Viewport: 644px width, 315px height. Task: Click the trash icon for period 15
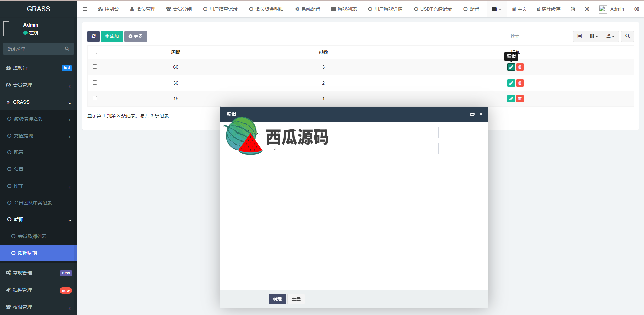point(520,99)
